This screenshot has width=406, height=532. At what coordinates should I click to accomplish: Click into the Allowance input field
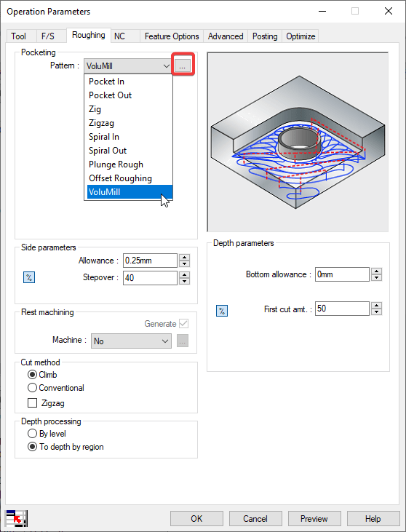pos(150,261)
